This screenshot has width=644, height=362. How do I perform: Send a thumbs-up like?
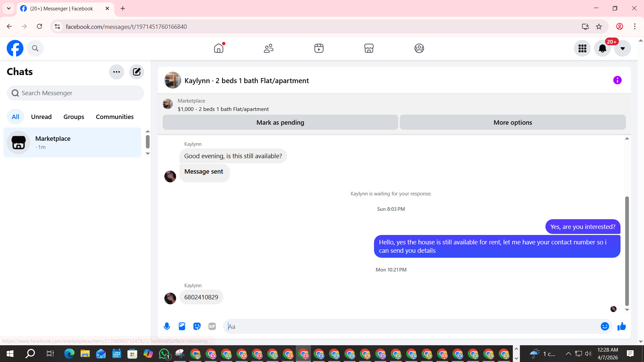pos(622,326)
